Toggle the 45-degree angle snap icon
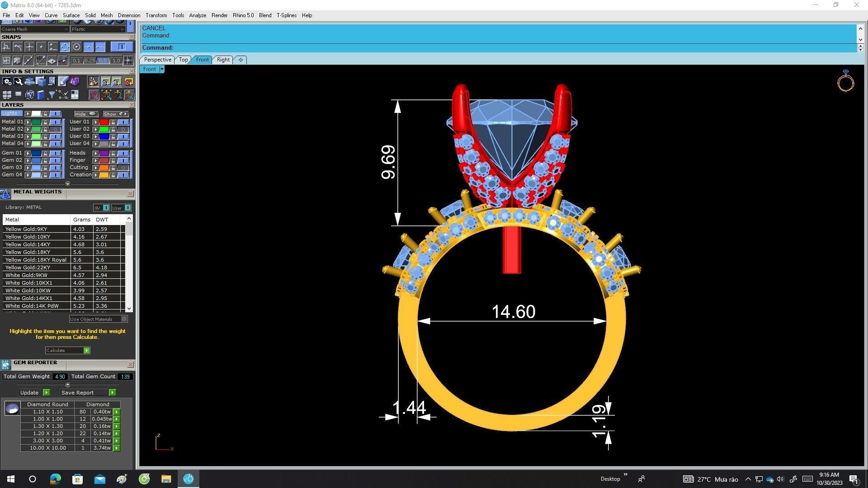Screen dimensions: 868x488 point(40,60)
